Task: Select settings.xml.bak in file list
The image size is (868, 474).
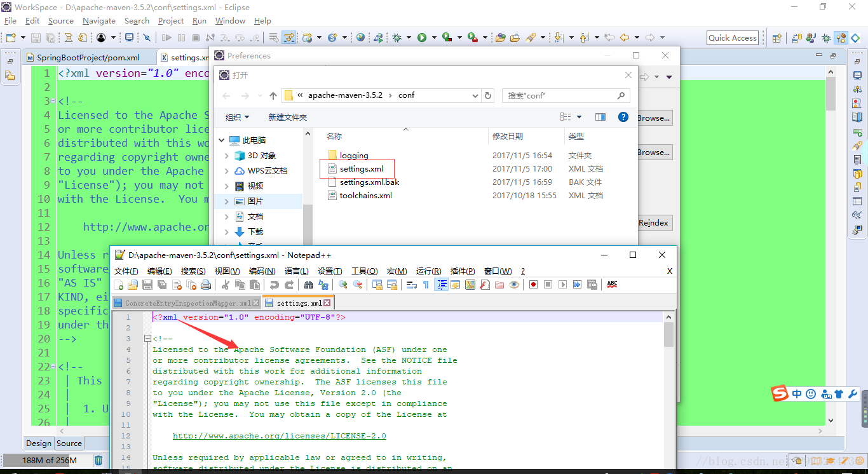Action: tap(369, 182)
